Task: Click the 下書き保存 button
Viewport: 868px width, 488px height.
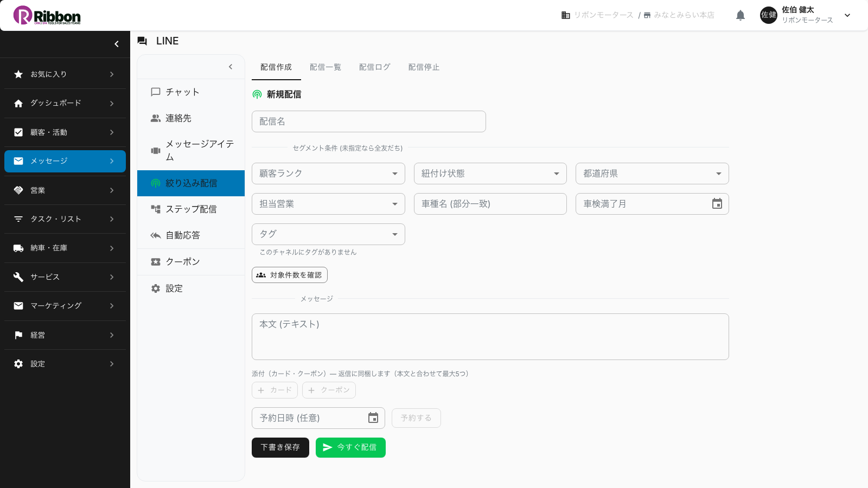Action: (x=280, y=447)
